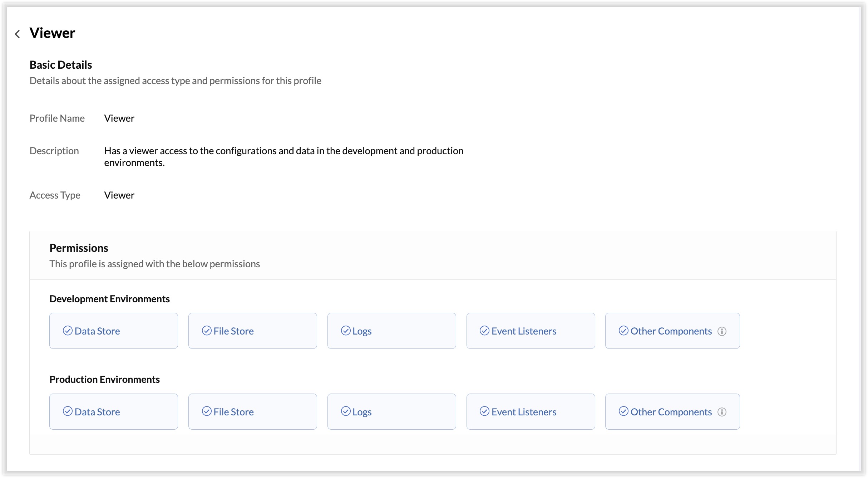Select Production Other Components card
The height and width of the screenshot is (478, 868).
672,412
